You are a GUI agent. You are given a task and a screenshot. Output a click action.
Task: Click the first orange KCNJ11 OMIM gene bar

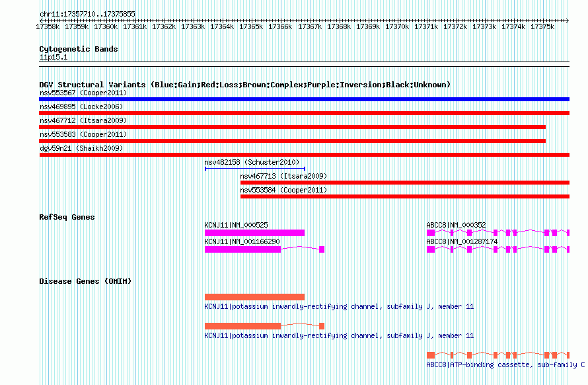coord(254,297)
